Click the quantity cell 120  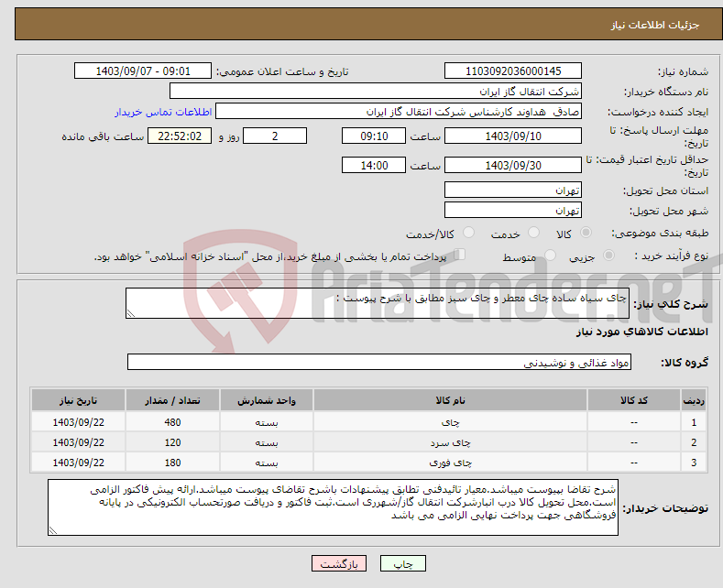coord(172,442)
